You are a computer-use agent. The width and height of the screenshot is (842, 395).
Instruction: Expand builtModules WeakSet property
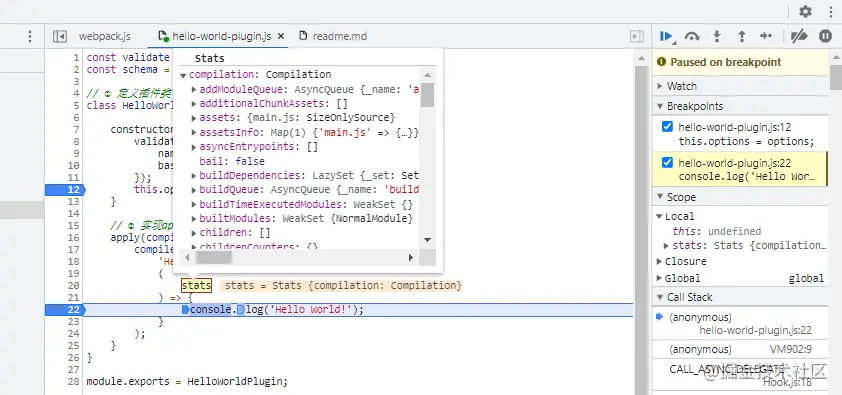coord(194,218)
